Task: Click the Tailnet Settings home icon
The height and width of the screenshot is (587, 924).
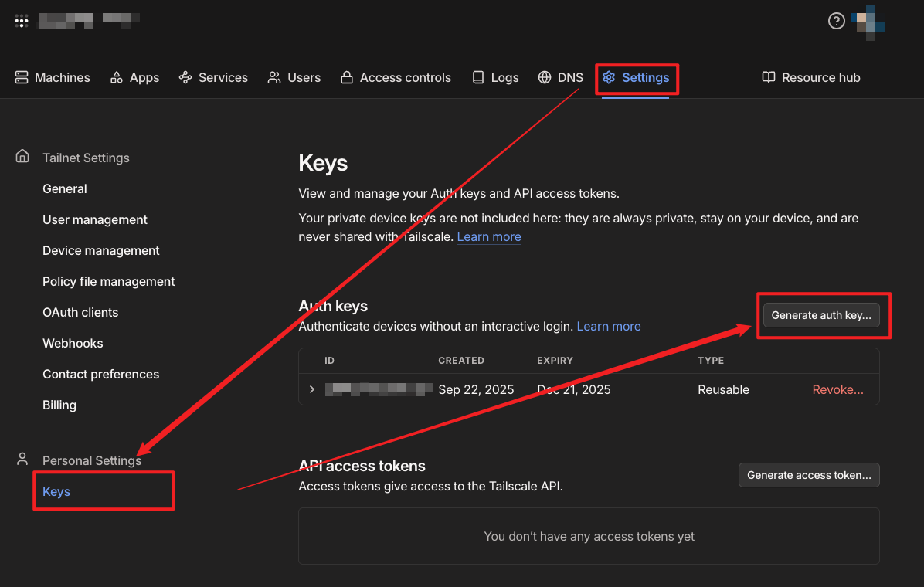Action: point(22,156)
